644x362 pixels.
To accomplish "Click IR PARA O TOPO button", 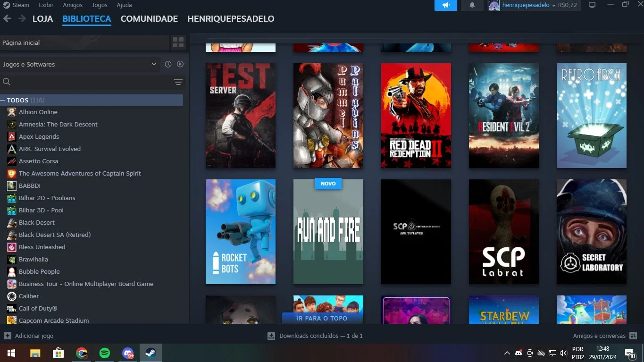I will pos(322,318).
